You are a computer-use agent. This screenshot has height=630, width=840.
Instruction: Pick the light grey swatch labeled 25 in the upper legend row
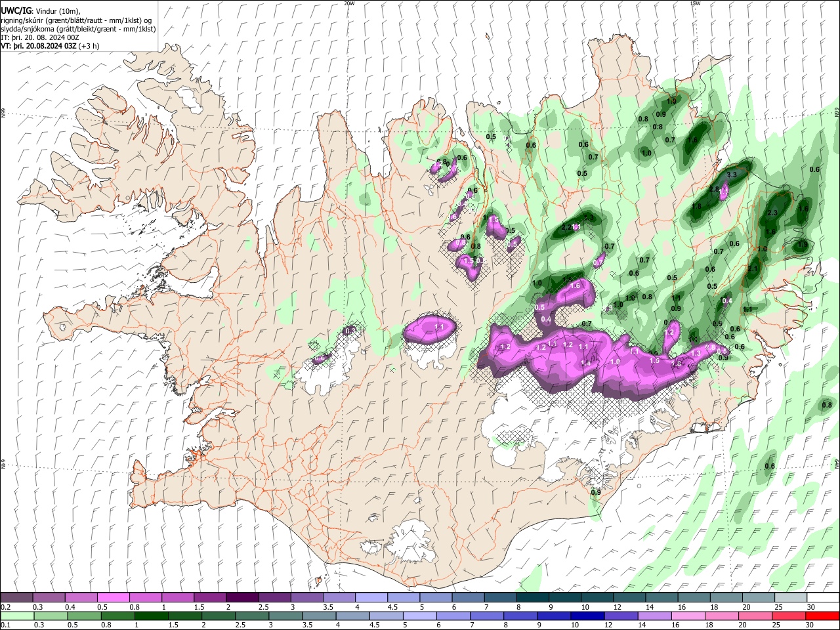[x=791, y=598]
